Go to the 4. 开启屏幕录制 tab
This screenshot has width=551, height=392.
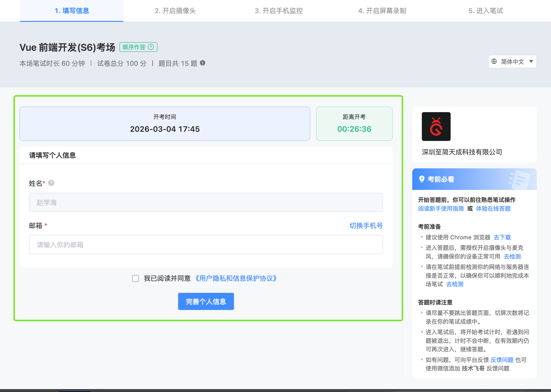click(382, 11)
